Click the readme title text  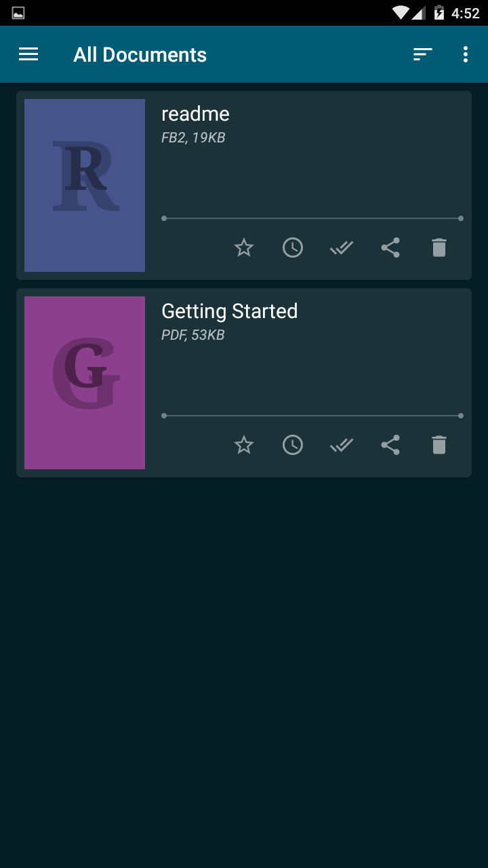pyautogui.click(x=195, y=114)
